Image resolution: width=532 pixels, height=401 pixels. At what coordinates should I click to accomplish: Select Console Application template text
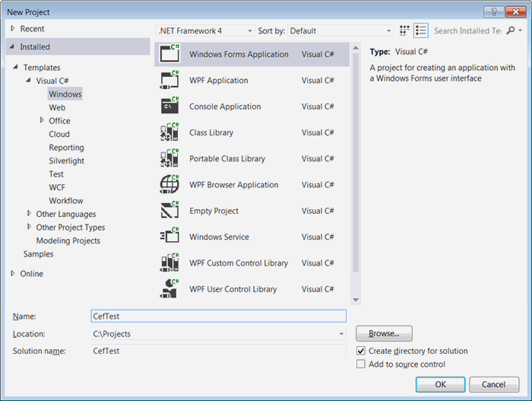click(x=225, y=107)
